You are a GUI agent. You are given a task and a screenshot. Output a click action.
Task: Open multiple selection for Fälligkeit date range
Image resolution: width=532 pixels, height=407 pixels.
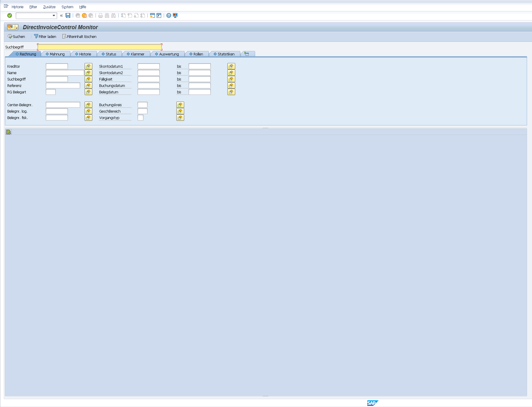click(231, 79)
